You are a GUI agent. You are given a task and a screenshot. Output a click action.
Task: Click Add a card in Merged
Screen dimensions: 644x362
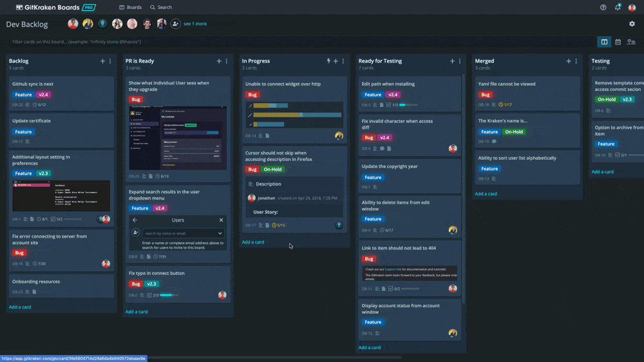[486, 194]
